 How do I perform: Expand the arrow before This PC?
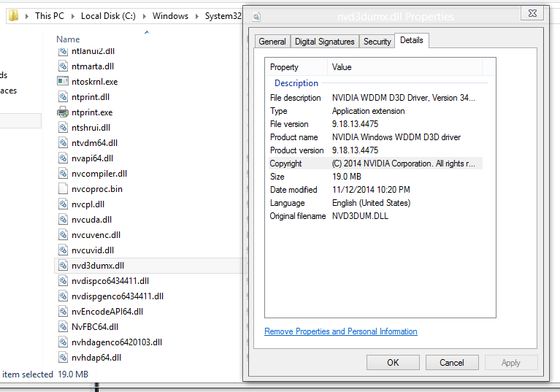[27, 16]
